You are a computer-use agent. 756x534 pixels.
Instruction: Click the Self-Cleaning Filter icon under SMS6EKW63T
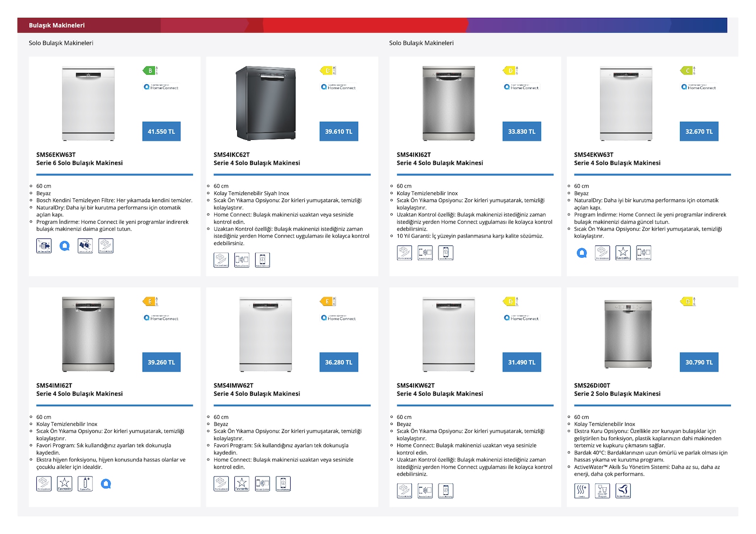pos(44,246)
